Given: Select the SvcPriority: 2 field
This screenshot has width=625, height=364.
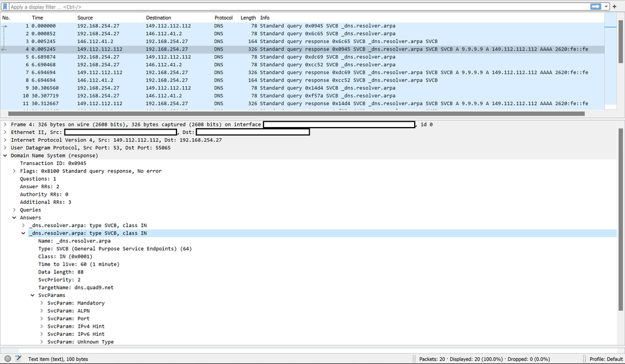Looking at the screenshot, I should tap(59, 280).
